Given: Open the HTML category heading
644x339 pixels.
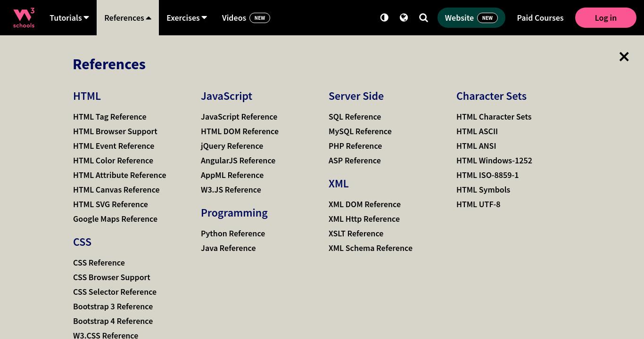Looking at the screenshot, I should tap(87, 96).
